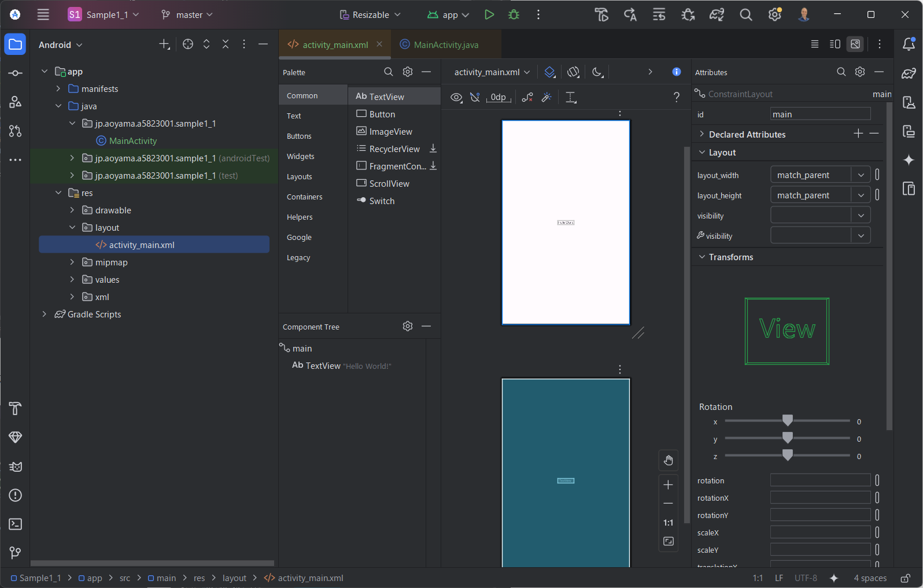Run the app with the green play icon
This screenshot has height=588, width=923.
pos(489,14)
